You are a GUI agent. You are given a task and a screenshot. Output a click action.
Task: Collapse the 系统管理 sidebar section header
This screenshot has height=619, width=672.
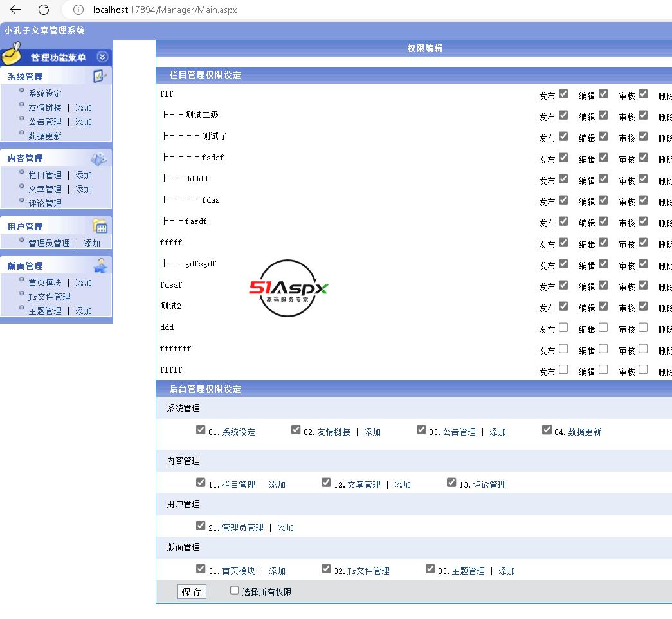26,77
